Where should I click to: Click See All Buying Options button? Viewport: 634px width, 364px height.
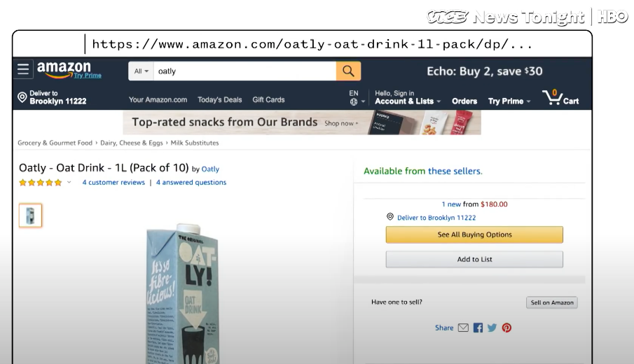click(x=474, y=235)
